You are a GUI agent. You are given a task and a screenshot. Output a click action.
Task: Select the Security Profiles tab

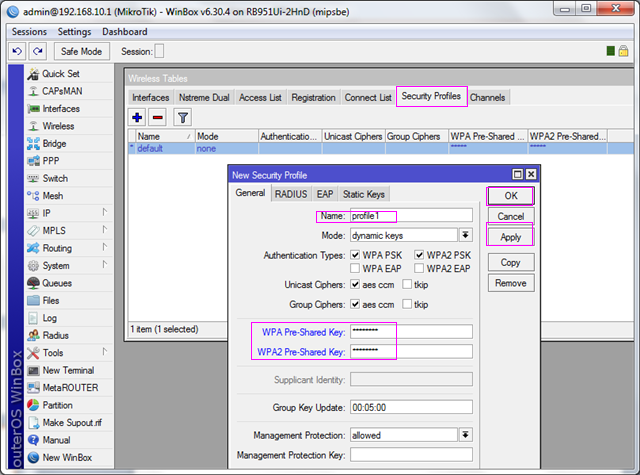pos(431,96)
